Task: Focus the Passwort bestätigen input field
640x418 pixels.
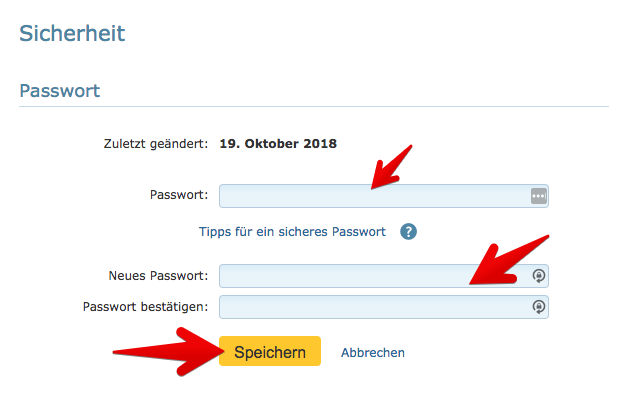Action: pos(384,307)
